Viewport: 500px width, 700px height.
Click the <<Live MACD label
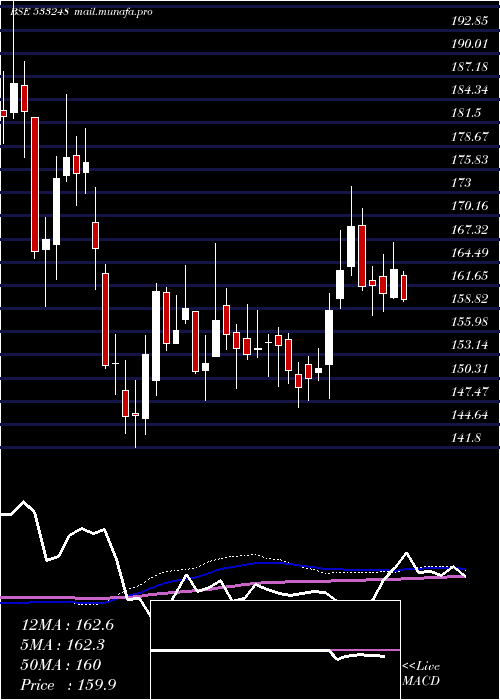coord(421,674)
